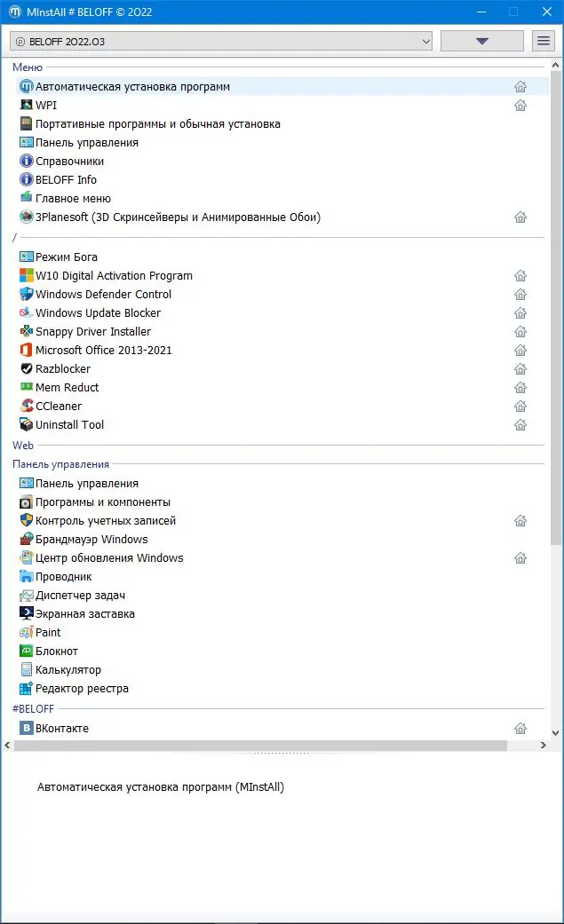Screen dimensions: 564x924
Task: Click the Справочники info icon
Action: click(x=26, y=161)
